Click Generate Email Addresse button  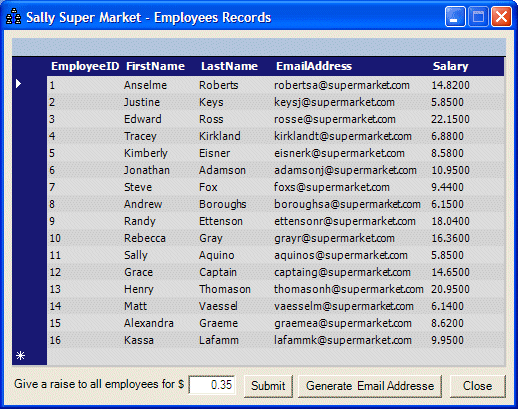tap(370, 386)
